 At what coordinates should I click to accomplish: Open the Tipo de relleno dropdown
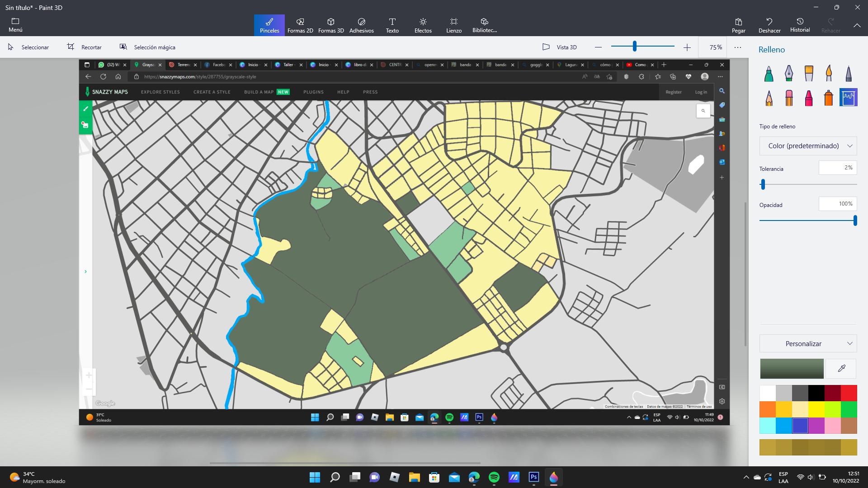tap(808, 146)
